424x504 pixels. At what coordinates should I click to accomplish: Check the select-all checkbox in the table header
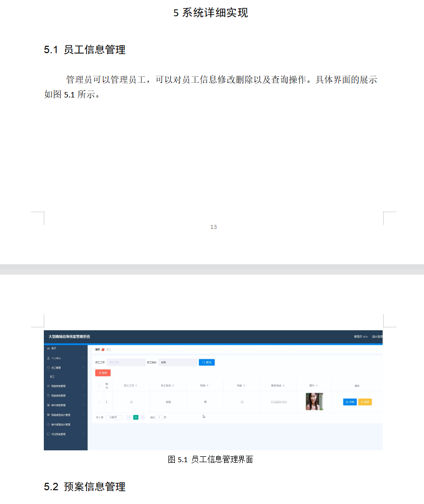tap(98, 386)
